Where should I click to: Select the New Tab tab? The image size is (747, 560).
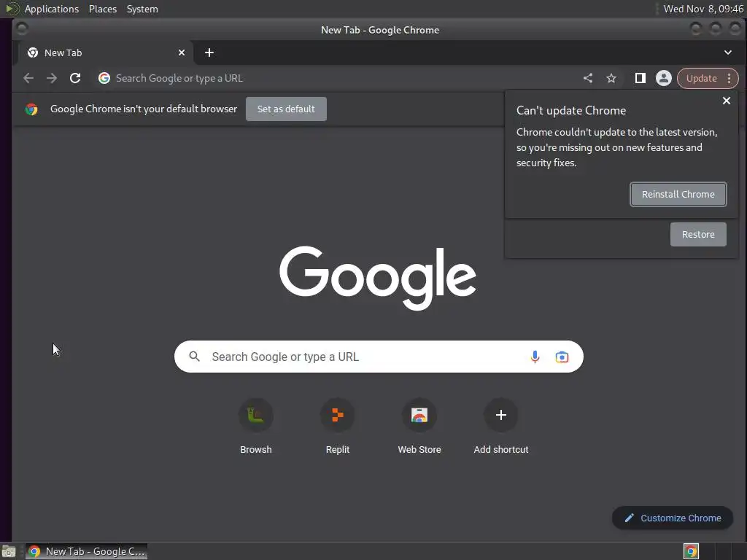[x=106, y=52]
